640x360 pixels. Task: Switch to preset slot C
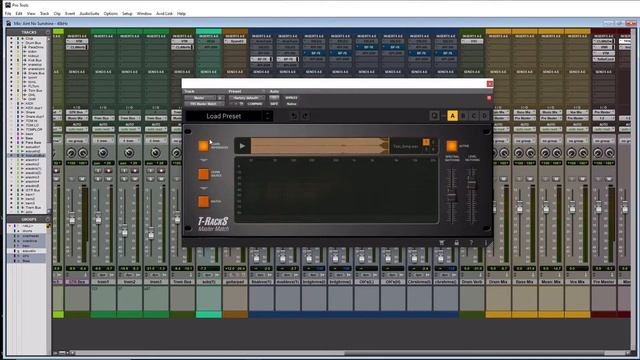point(474,116)
